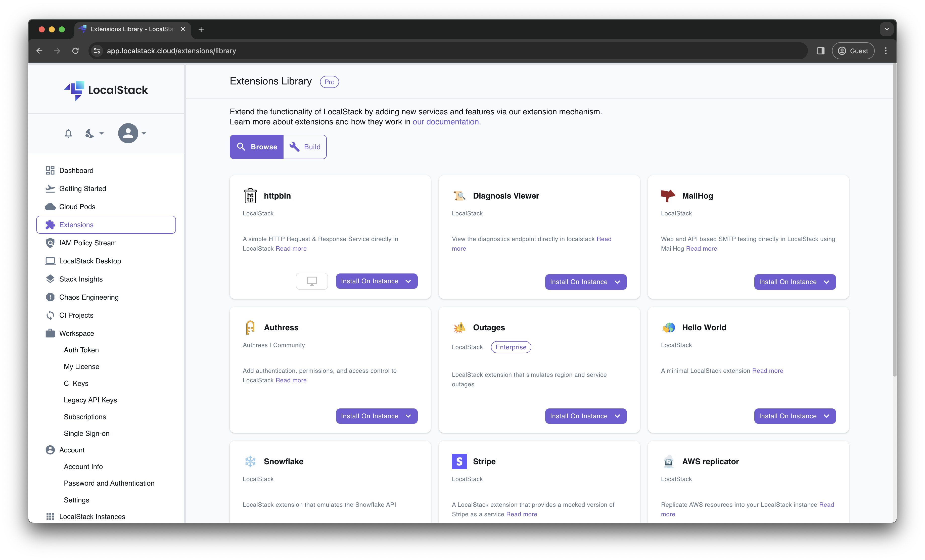
Task: Expand Outages install options chevron
Action: 618,416
